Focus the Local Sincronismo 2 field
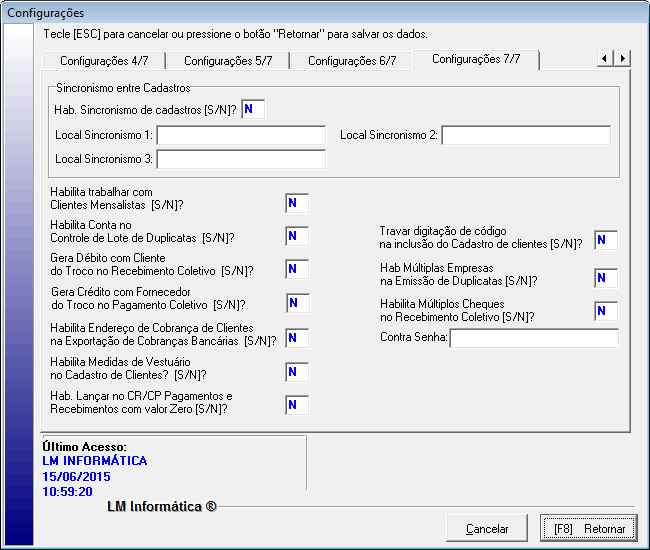The width and height of the screenshot is (650, 550). [x=526, y=135]
